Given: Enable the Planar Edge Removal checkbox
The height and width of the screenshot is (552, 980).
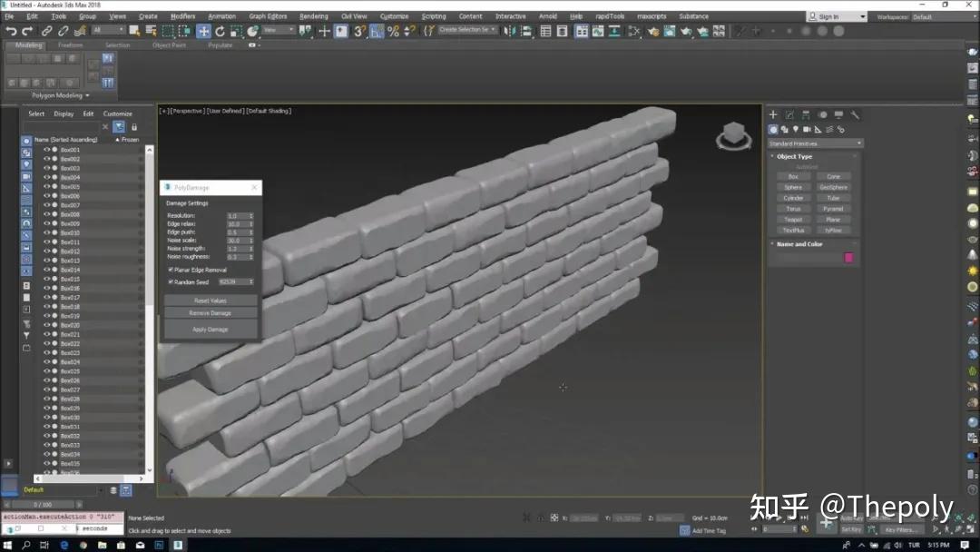Looking at the screenshot, I should pos(171,269).
